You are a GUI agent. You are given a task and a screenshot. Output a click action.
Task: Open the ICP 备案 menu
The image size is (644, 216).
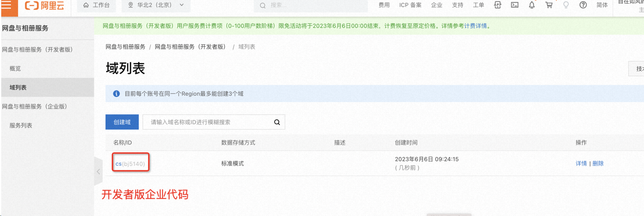pyautogui.click(x=410, y=5)
